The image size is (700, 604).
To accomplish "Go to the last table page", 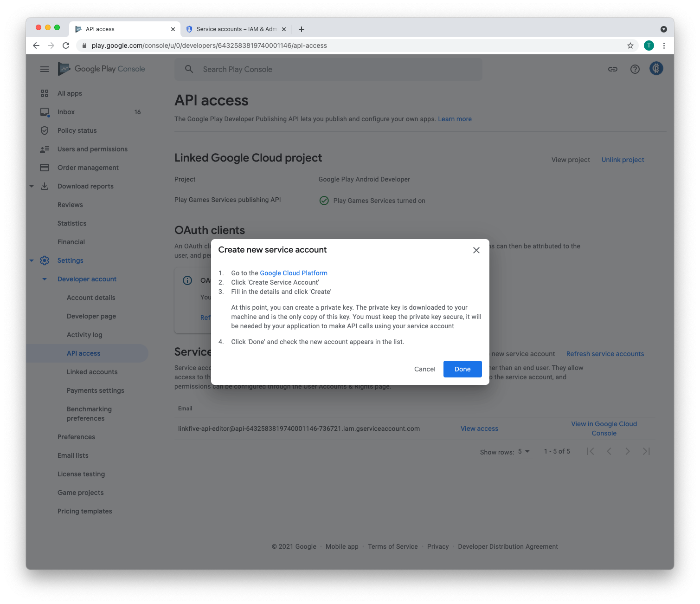I will (646, 451).
